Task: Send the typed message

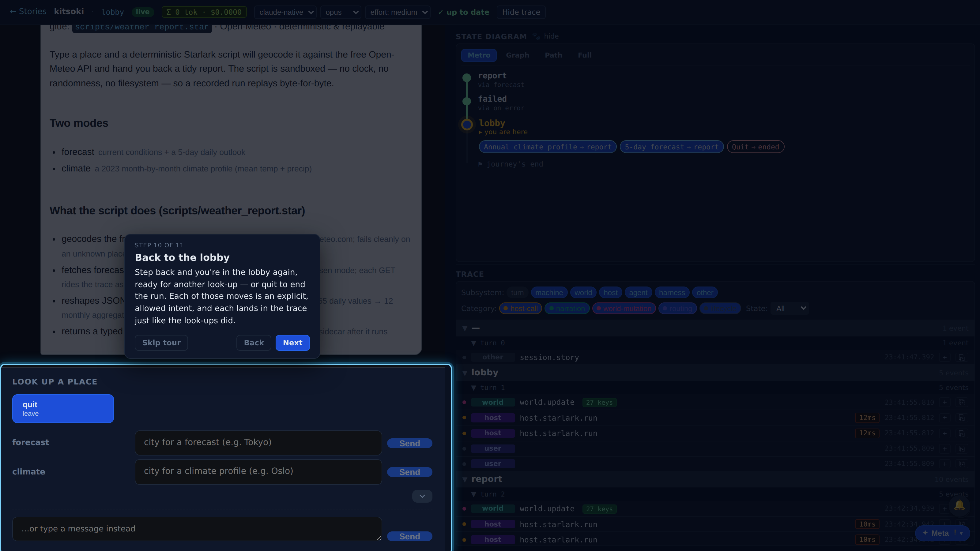Action: (409, 536)
